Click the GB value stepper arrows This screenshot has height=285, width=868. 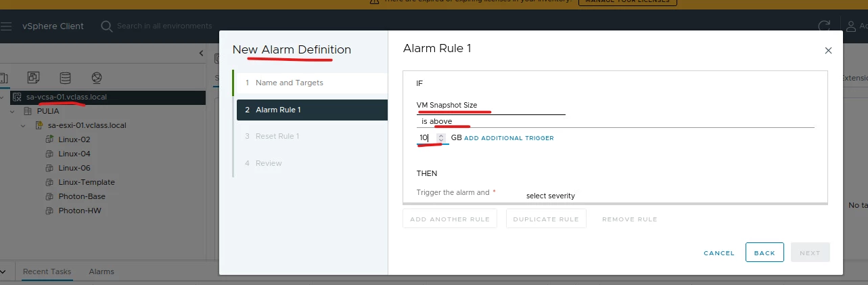[441, 137]
